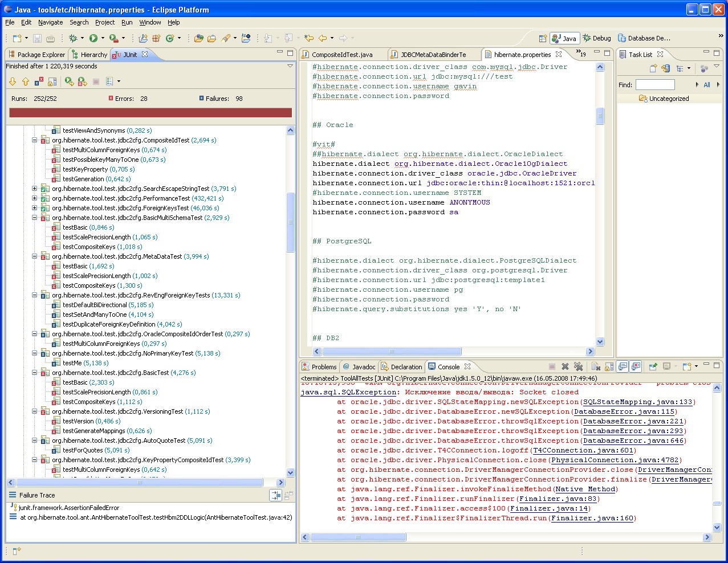This screenshot has height=563, width=728.
Task: Click the Open Perspective icon
Action: pos(543,38)
